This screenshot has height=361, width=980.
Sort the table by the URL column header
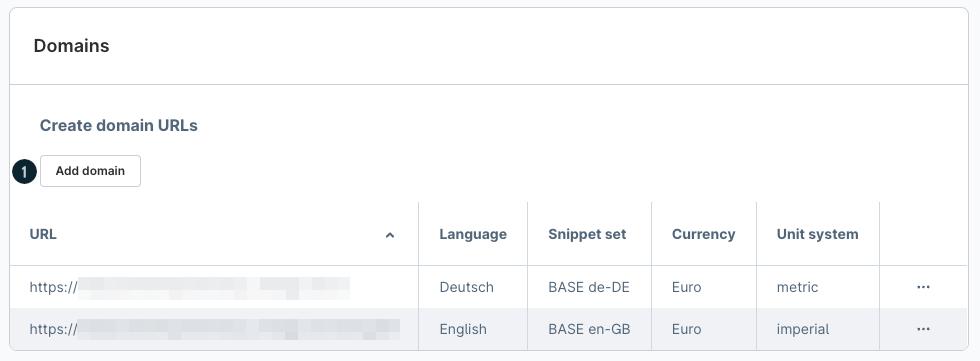43,234
